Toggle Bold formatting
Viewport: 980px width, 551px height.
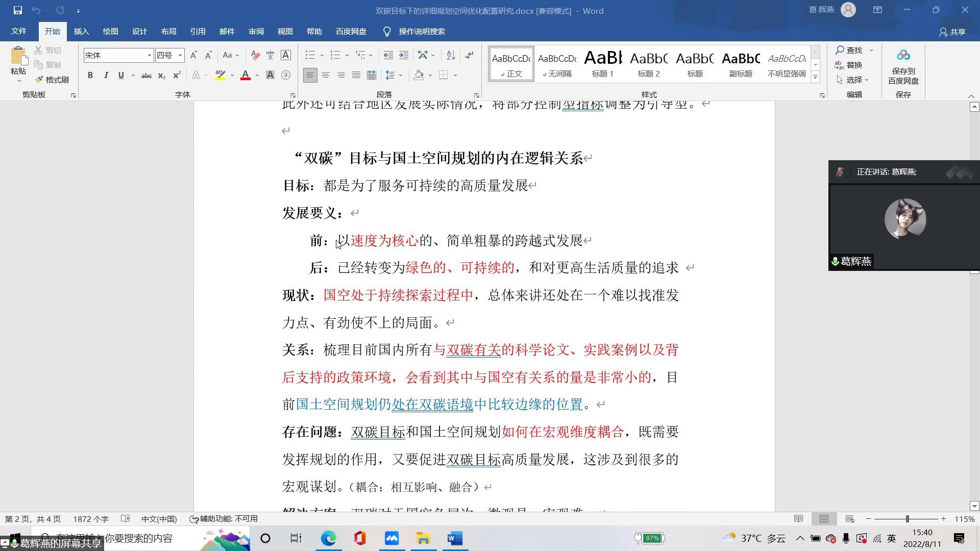coord(90,76)
